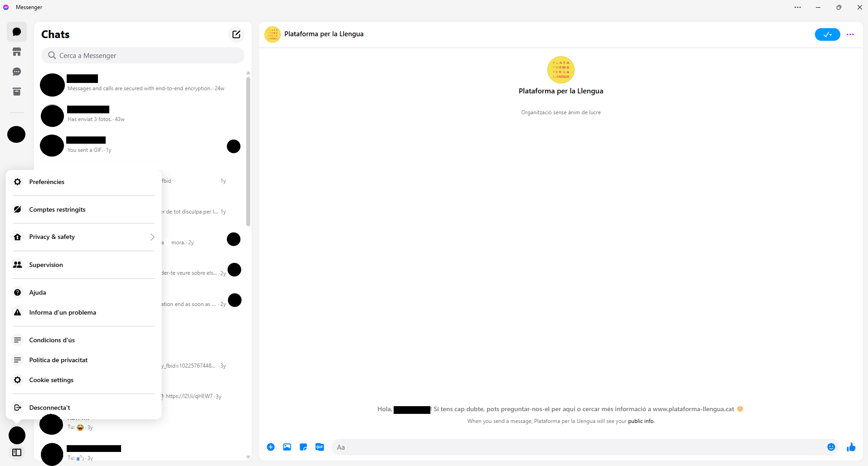This screenshot has height=466, width=868.
Task: Click the Chats heading
Action: click(55, 34)
